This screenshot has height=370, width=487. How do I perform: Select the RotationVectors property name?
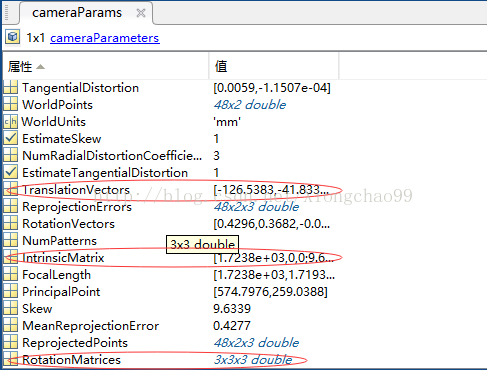(x=68, y=224)
